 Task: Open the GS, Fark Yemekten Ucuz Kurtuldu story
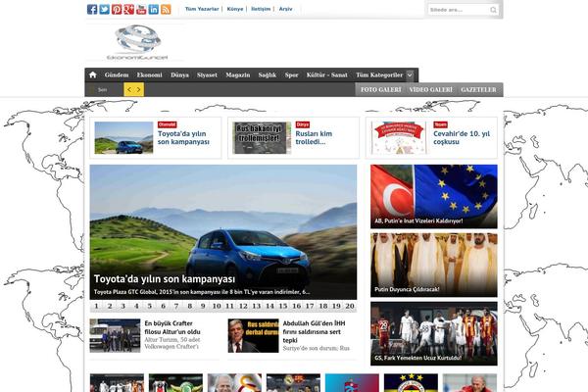tap(434, 333)
